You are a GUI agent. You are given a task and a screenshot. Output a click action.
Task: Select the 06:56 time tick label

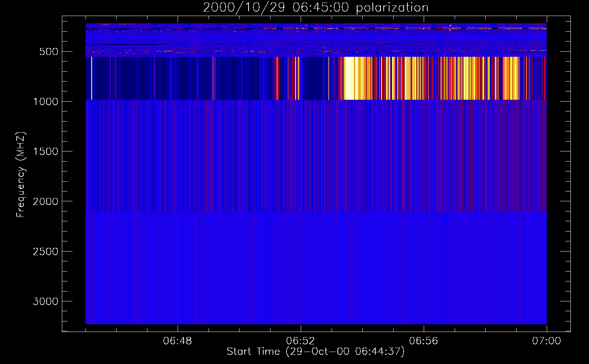[423, 341]
